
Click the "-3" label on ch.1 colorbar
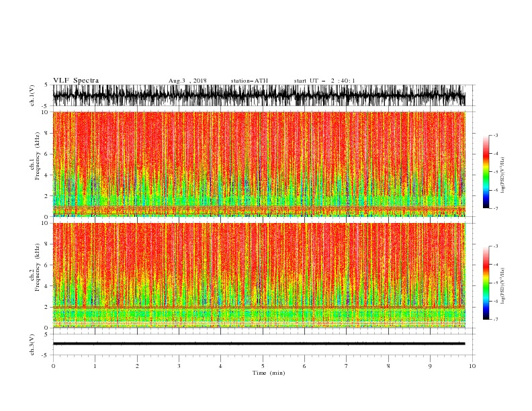tap(496, 135)
